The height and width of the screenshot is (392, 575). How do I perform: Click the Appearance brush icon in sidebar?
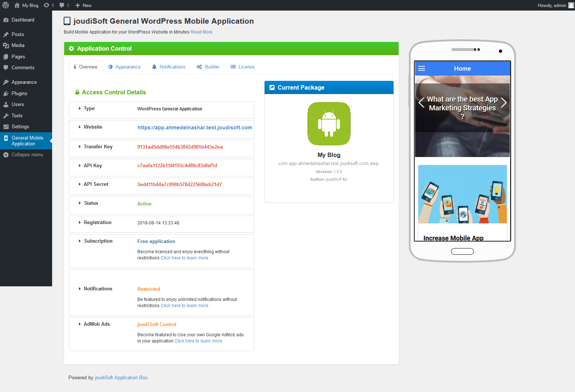(x=6, y=82)
